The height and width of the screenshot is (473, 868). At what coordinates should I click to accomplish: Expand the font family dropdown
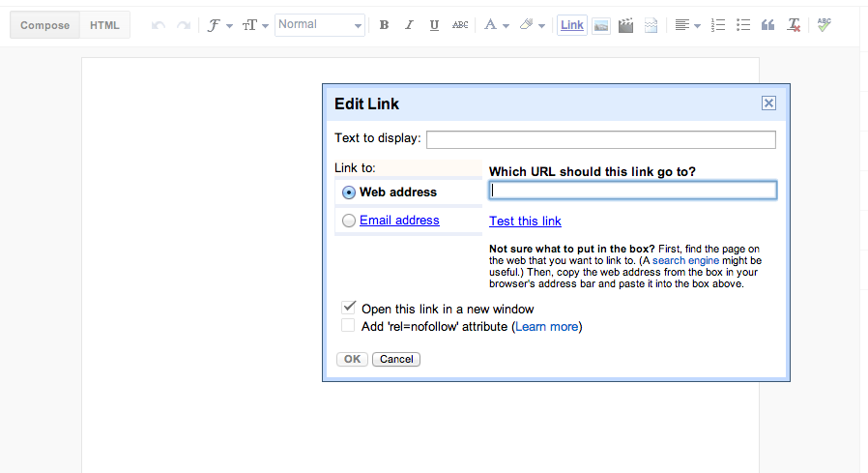click(219, 25)
